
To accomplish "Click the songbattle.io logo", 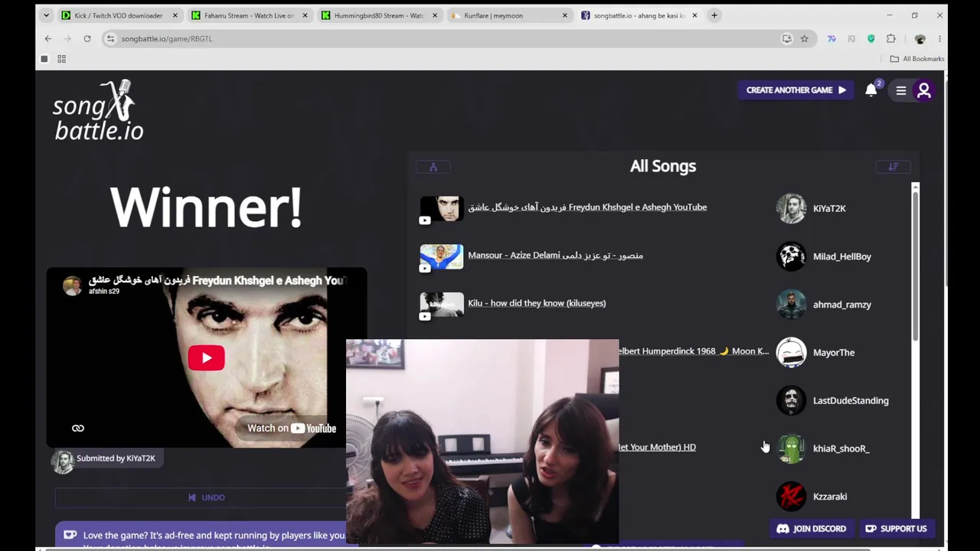I will pos(98,111).
